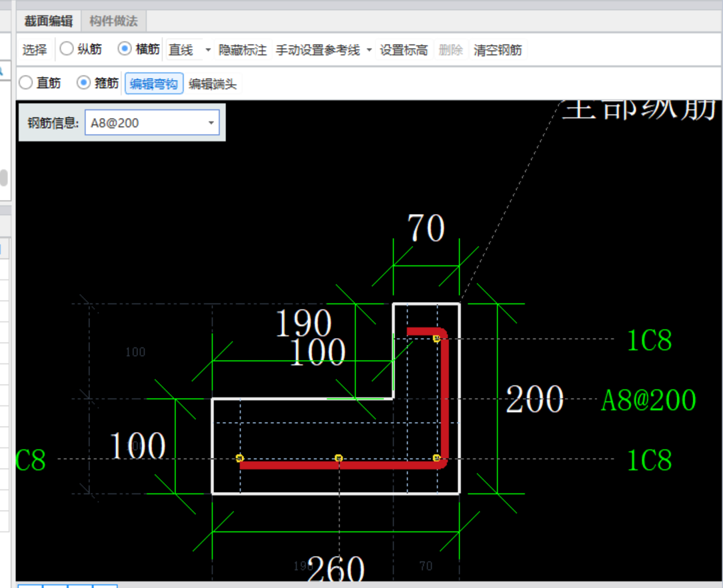Click the 190 dimension value
This screenshot has height=588, width=723.
click(303, 323)
